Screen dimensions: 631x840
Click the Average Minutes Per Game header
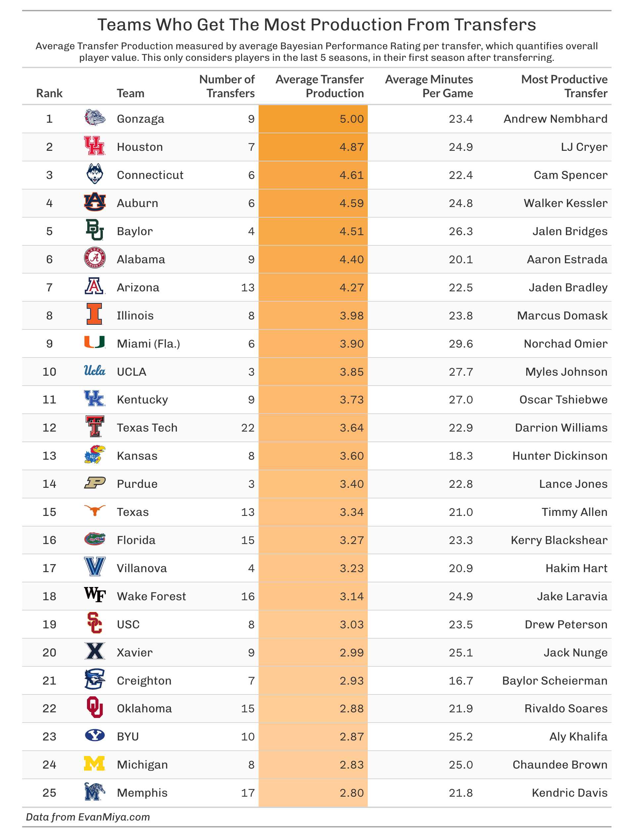click(x=429, y=86)
